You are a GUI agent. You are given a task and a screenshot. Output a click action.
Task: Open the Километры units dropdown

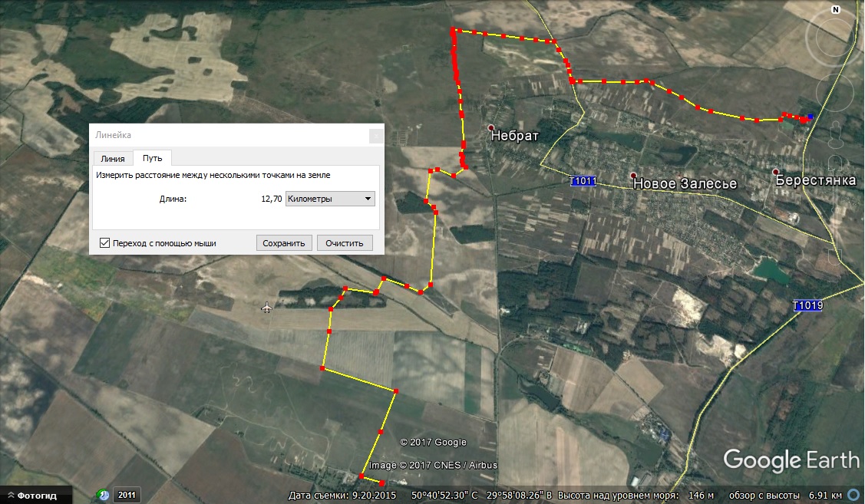(330, 199)
